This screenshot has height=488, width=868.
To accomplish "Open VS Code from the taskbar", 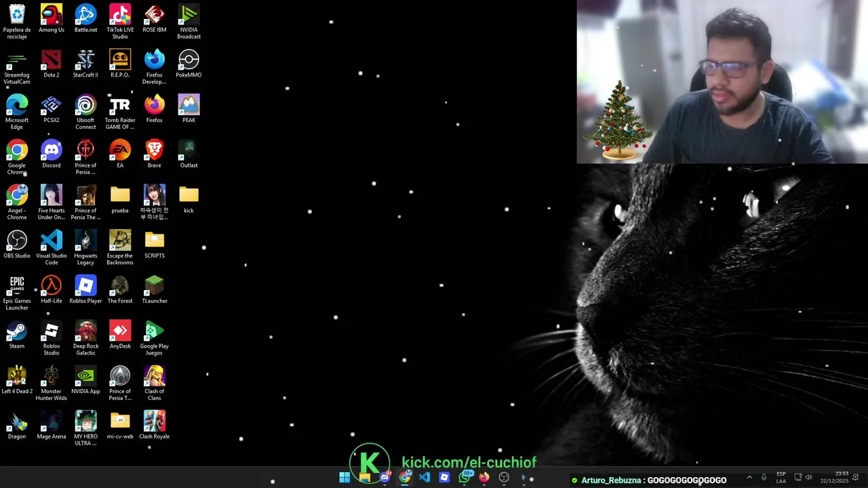I will pyautogui.click(x=425, y=478).
